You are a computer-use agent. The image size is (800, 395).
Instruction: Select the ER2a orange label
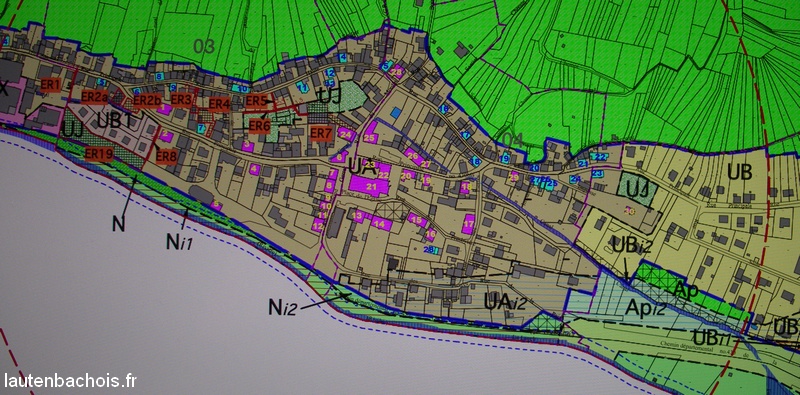94,96
